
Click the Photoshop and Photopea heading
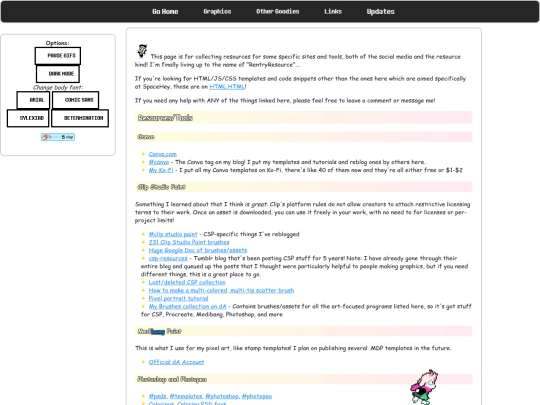pyautogui.click(x=172, y=380)
